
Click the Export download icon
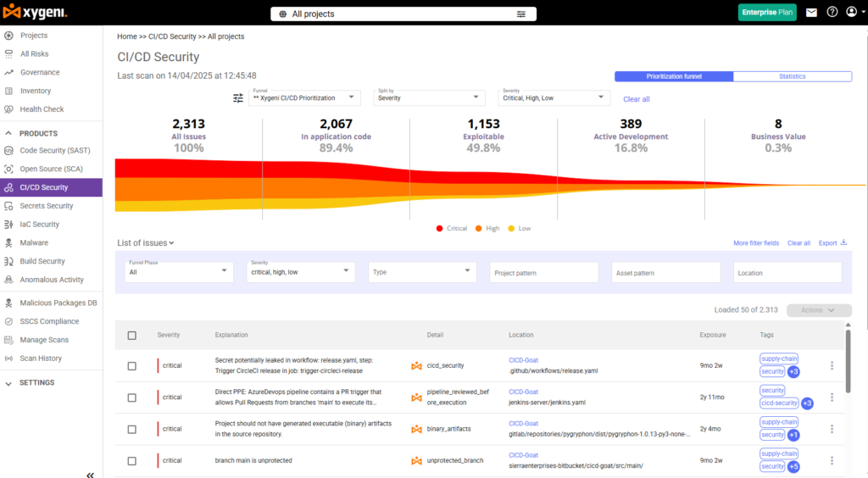(843, 242)
